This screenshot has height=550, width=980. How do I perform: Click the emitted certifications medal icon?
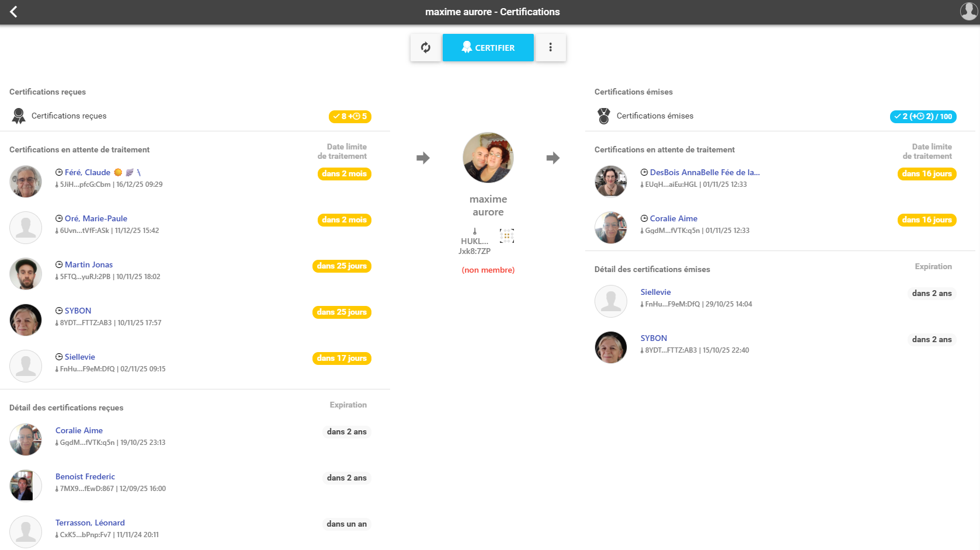coord(604,116)
